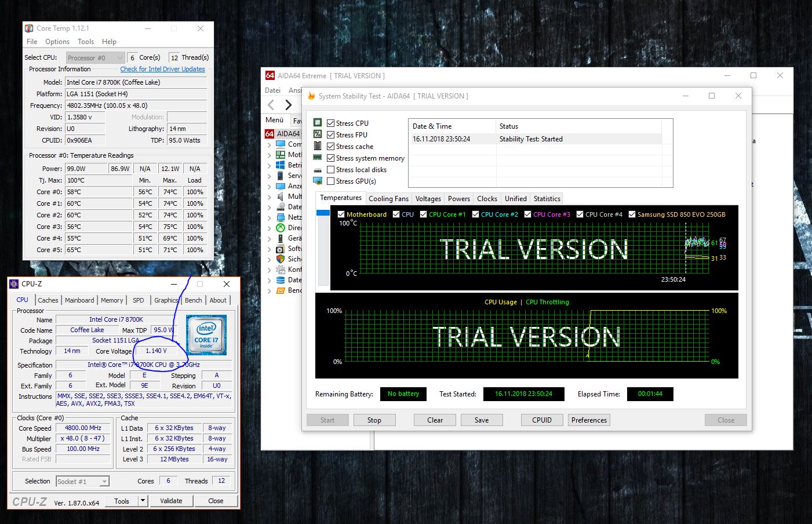This screenshot has height=524, width=812.
Task: Open CPU-Z Mainboard tab
Action: pos(79,300)
